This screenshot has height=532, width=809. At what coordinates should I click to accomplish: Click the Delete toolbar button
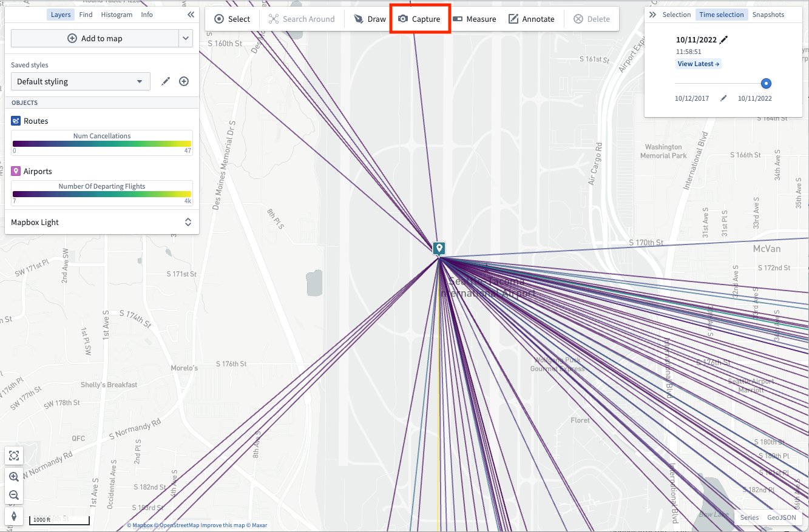592,19
